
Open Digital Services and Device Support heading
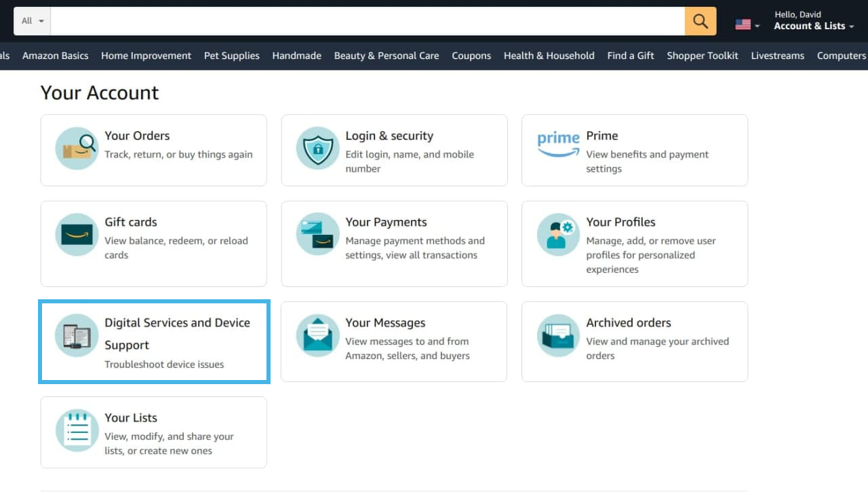click(x=177, y=333)
